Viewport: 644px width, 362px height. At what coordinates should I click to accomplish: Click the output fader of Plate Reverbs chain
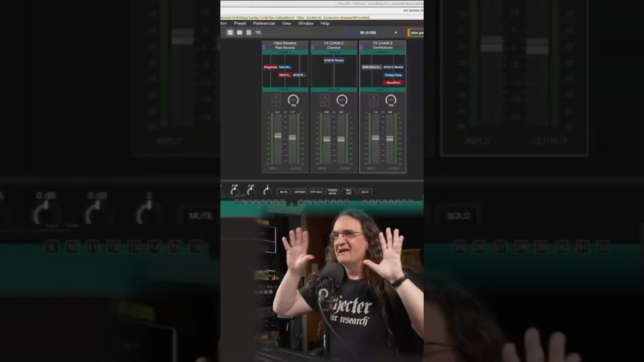[x=292, y=137]
